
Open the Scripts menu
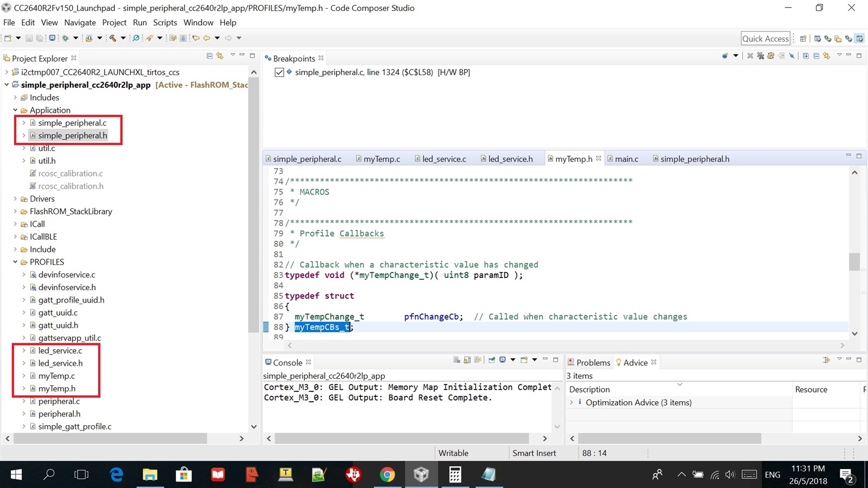click(x=165, y=22)
